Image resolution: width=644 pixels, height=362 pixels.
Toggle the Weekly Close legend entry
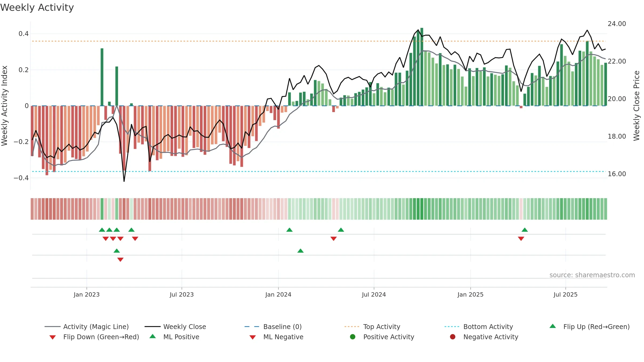click(175, 327)
